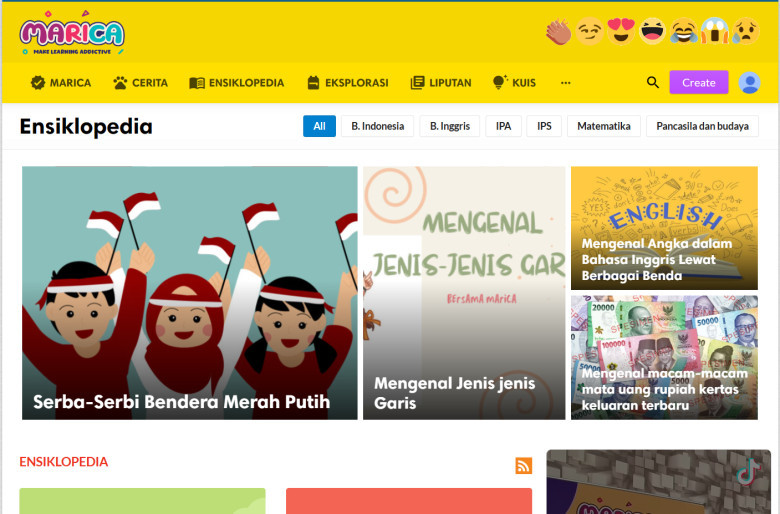The height and width of the screenshot is (514, 780).
Task: Open the TikTok video thumbnail
Action: click(659, 482)
